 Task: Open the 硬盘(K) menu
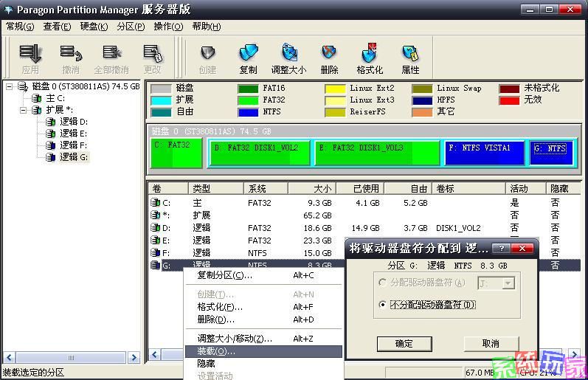pyautogui.click(x=94, y=27)
